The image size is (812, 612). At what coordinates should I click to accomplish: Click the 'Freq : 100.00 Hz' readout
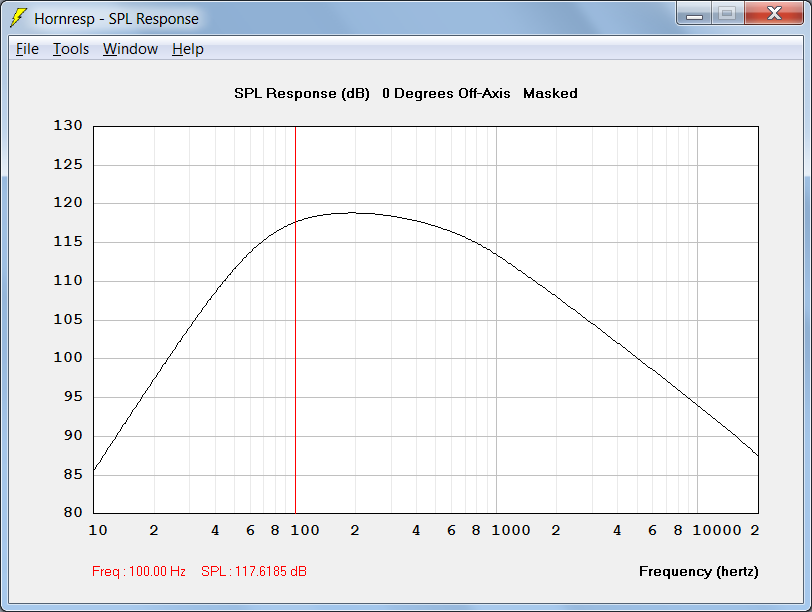(139, 571)
